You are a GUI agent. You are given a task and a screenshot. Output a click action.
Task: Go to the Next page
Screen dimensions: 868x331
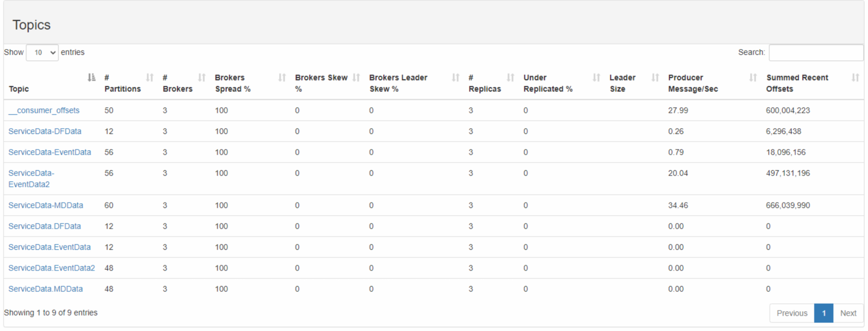click(848, 313)
